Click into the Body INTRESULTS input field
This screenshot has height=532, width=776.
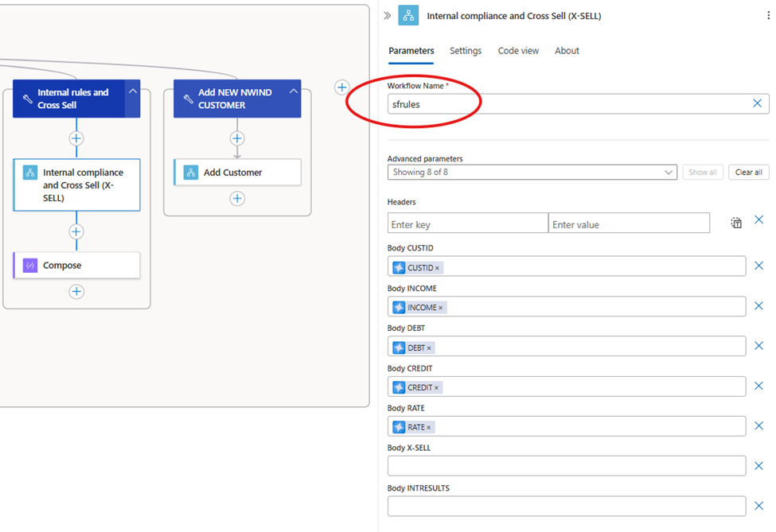[x=567, y=507]
